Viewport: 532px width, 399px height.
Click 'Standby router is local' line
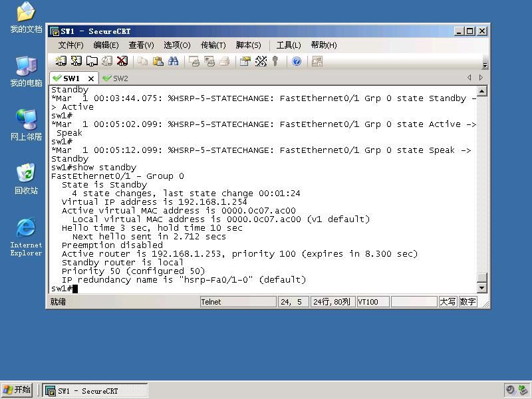(x=122, y=262)
